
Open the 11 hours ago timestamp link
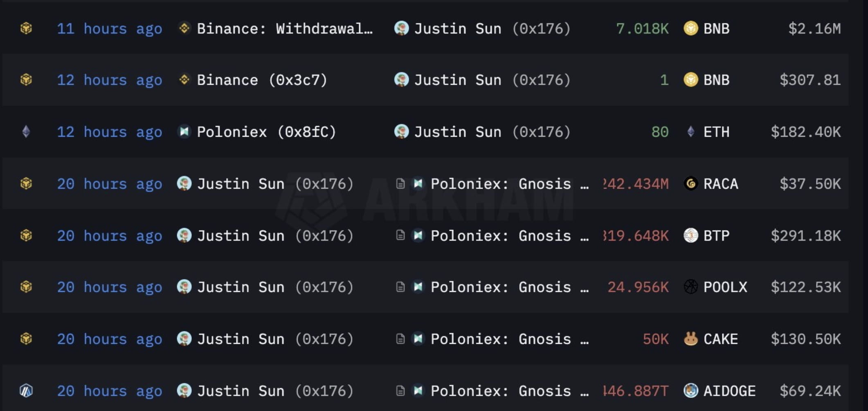(110, 29)
